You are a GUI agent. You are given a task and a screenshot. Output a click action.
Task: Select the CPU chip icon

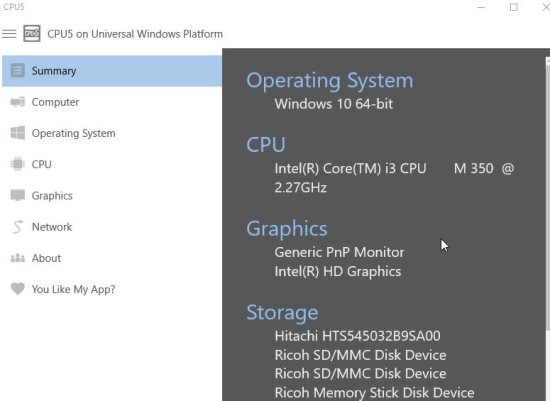pyautogui.click(x=18, y=164)
